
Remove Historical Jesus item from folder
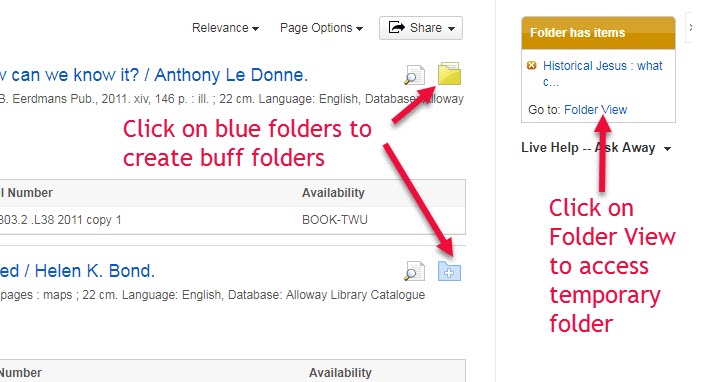(x=532, y=65)
